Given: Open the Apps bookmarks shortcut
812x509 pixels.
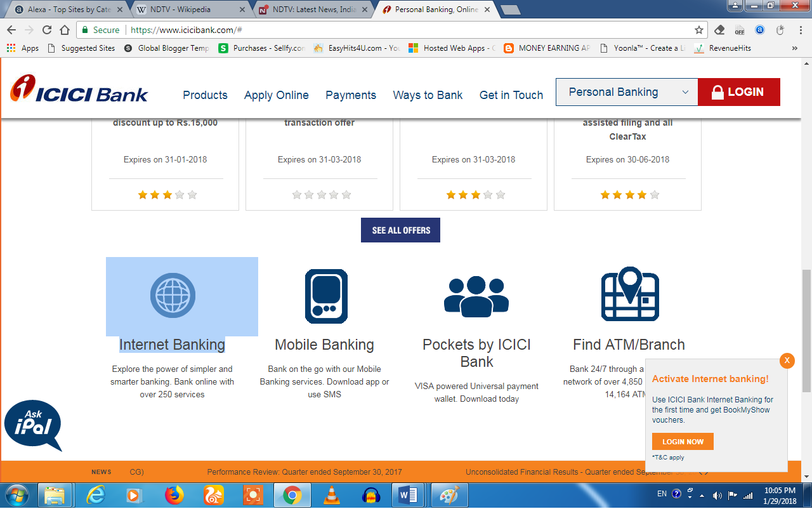Looking at the screenshot, I should [x=23, y=48].
